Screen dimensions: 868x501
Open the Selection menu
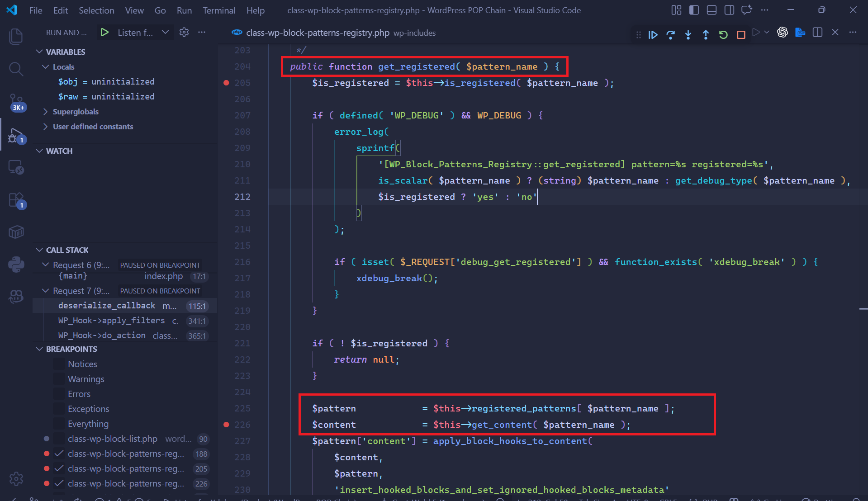tap(96, 10)
